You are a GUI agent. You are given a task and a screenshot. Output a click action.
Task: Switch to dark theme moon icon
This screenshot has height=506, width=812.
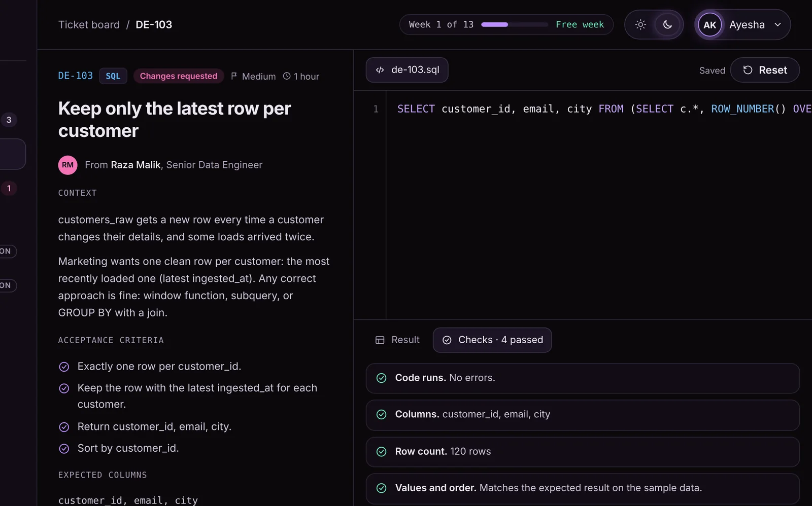click(x=667, y=24)
